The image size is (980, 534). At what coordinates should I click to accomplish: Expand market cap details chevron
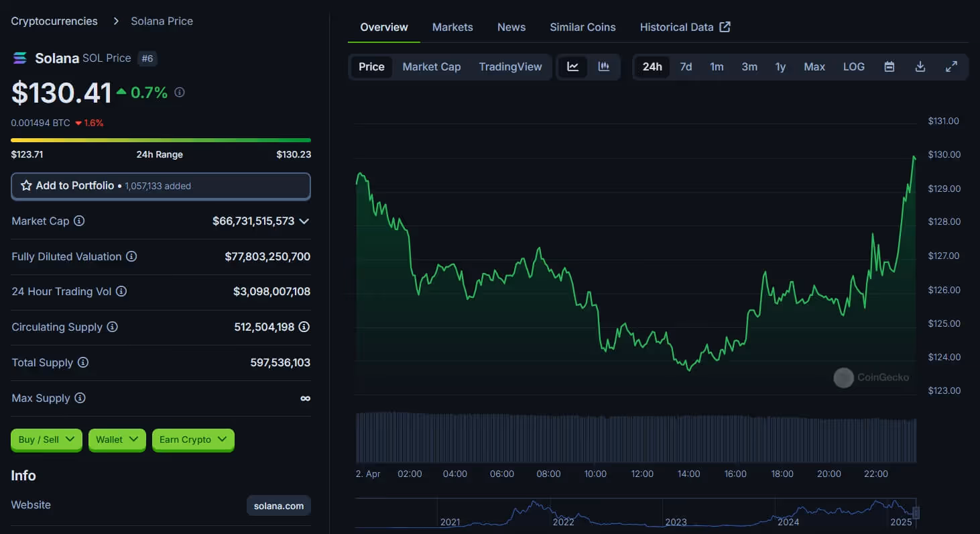304,221
